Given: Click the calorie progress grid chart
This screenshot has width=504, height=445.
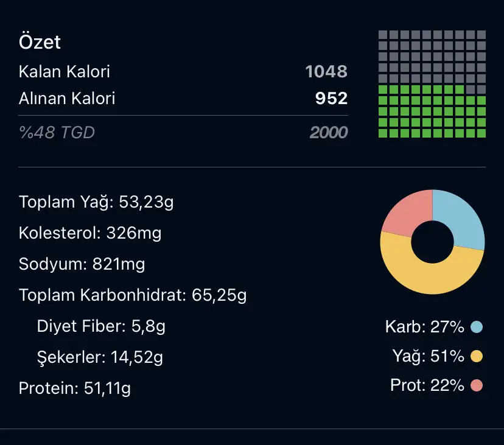Looking at the screenshot, I should [x=432, y=84].
